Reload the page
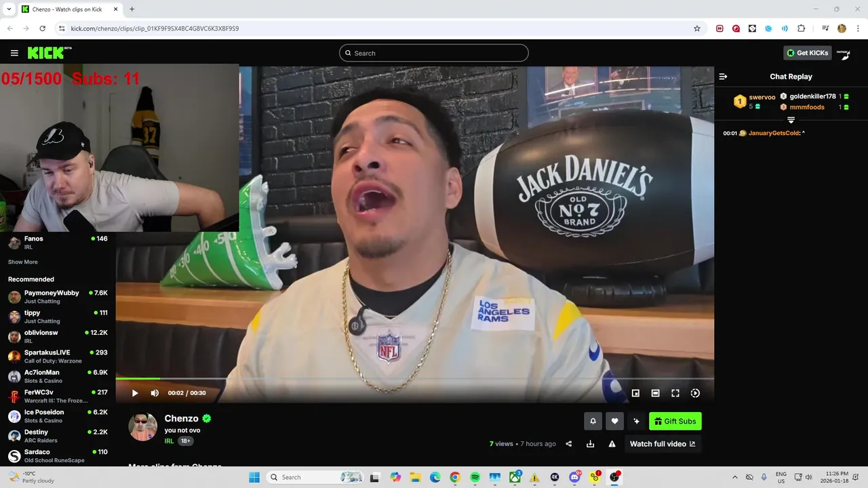 pyautogui.click(x=42, y=28)
